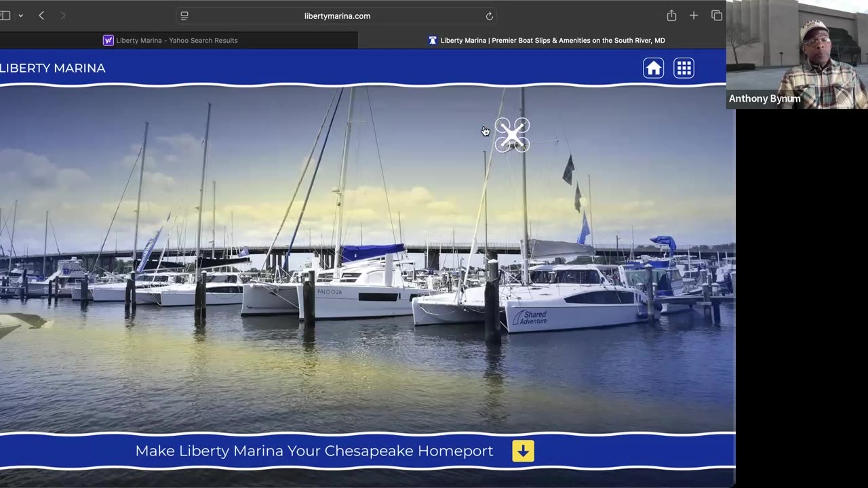Select Anthony Bynum video thumbnail
Screen dimensions: 868x488
797,54
